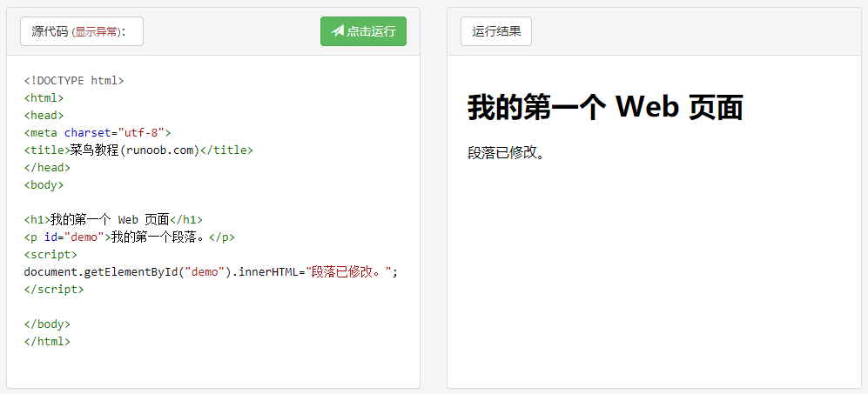Click the closing </body> tag line
Image resolution: width=868 pixels, height=394 pixels.
point(48,324)
